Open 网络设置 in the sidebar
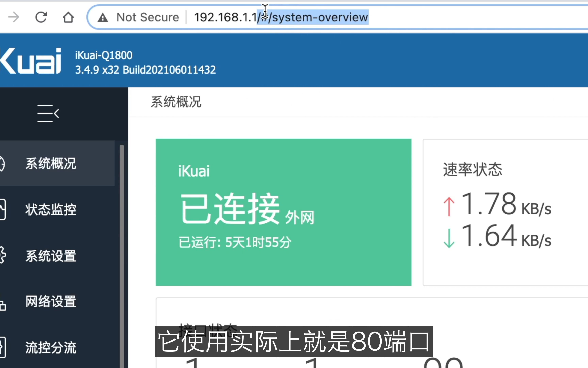588x368 pixels. click(51, 302)
